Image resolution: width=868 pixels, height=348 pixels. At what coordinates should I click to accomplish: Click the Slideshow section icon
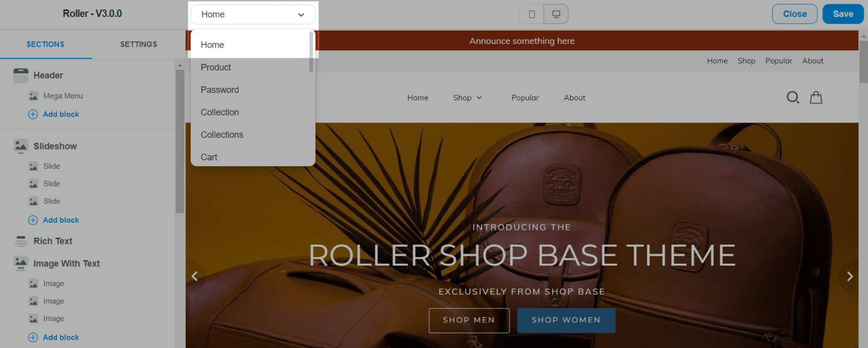pos(21,146)
